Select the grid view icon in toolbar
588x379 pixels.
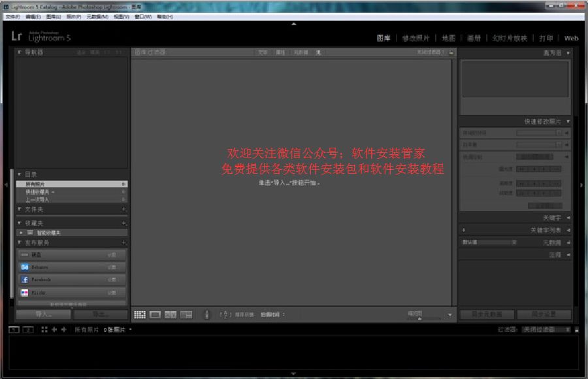pos(140,315)
